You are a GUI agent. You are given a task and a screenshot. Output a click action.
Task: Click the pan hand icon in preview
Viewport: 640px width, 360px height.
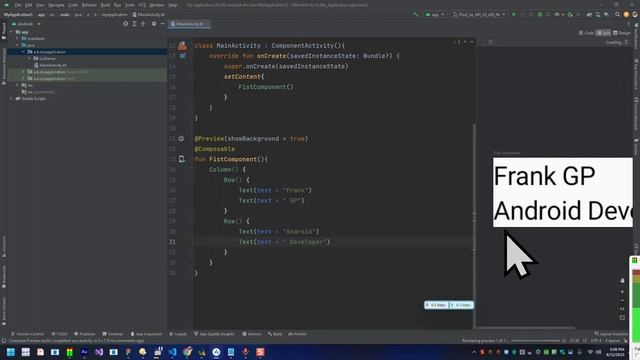(x=622, y=281)
